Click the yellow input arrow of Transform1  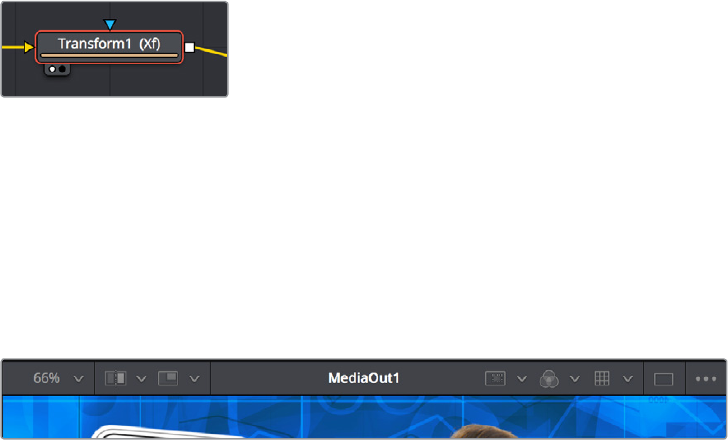29,47
